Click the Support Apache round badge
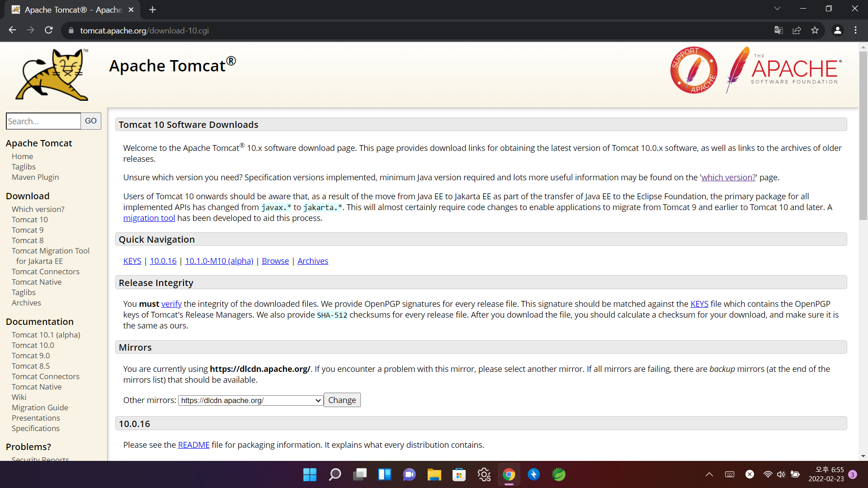The image size is (868, 488). [693, 70]
